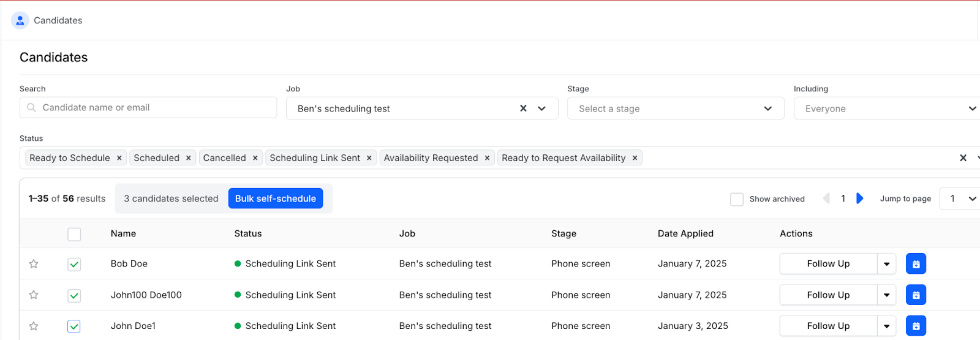Go to next page with blue arrow
Viewport: 980px width, 340px height.
[x=860, y=198]
